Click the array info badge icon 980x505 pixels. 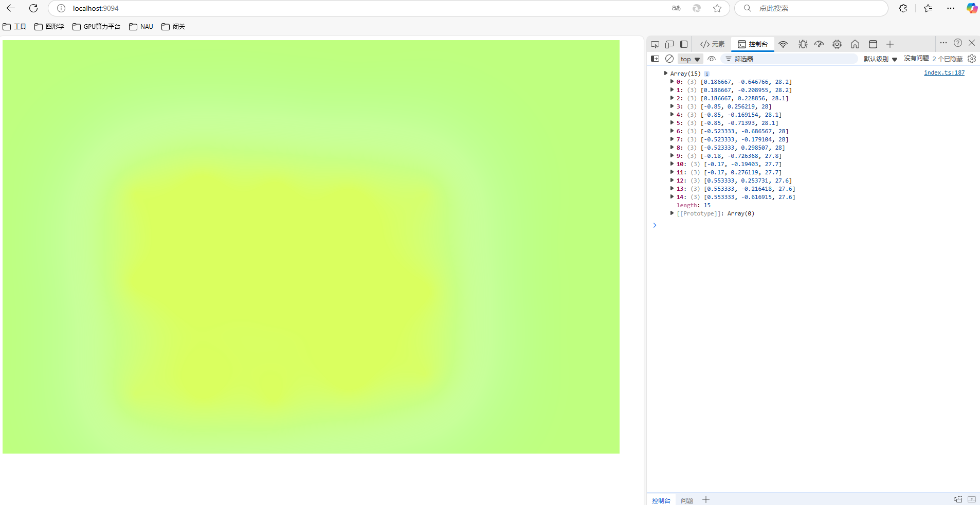tap(706, 74)
